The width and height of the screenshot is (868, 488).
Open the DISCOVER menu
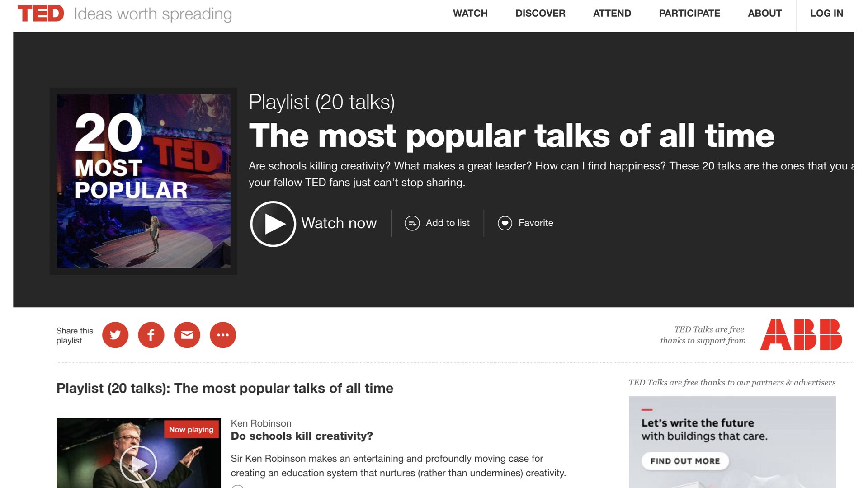tap(540, 14)
